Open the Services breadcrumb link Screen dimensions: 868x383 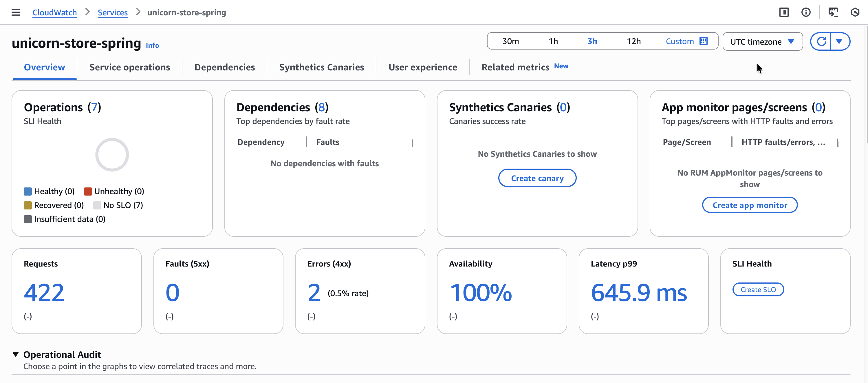point(113,12)
